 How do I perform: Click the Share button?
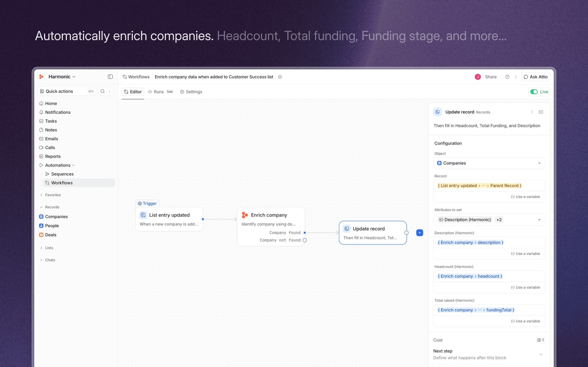tap(491, 77)
